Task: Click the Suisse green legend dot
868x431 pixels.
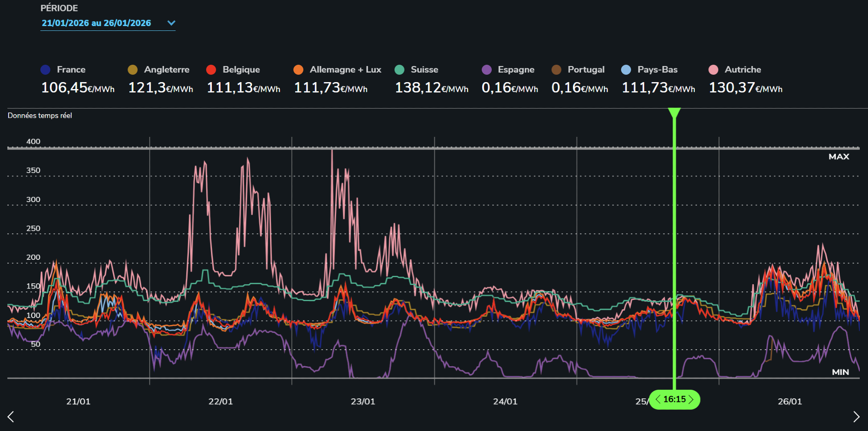Action: click(x=400, y=70)
